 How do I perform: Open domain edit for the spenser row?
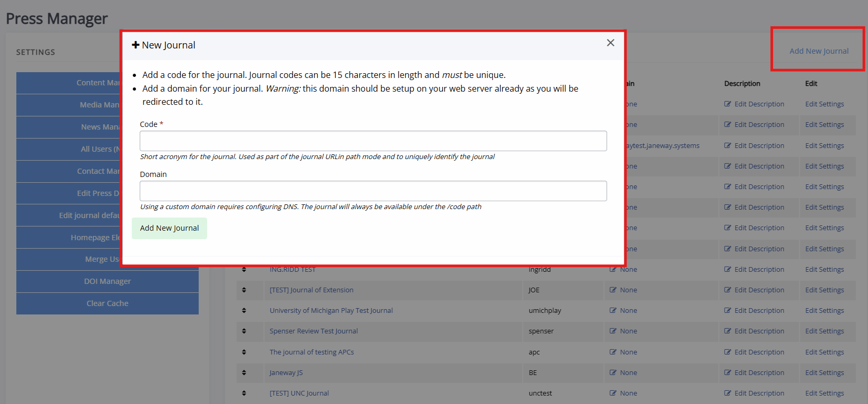(x=623, y=331)
